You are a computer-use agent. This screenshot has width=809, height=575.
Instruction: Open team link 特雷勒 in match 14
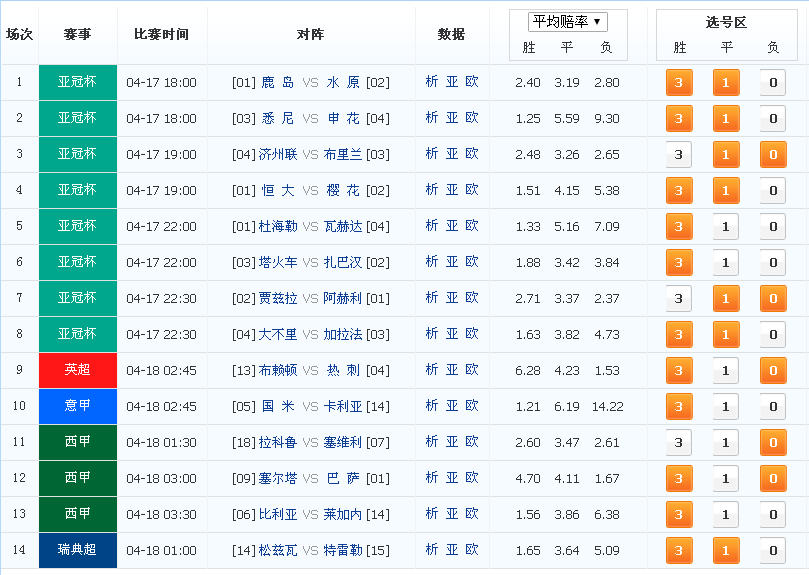point(343,550)
